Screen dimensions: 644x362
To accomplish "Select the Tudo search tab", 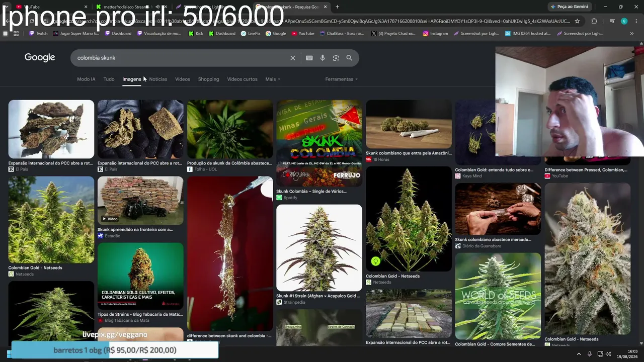I will pos(109,79).
